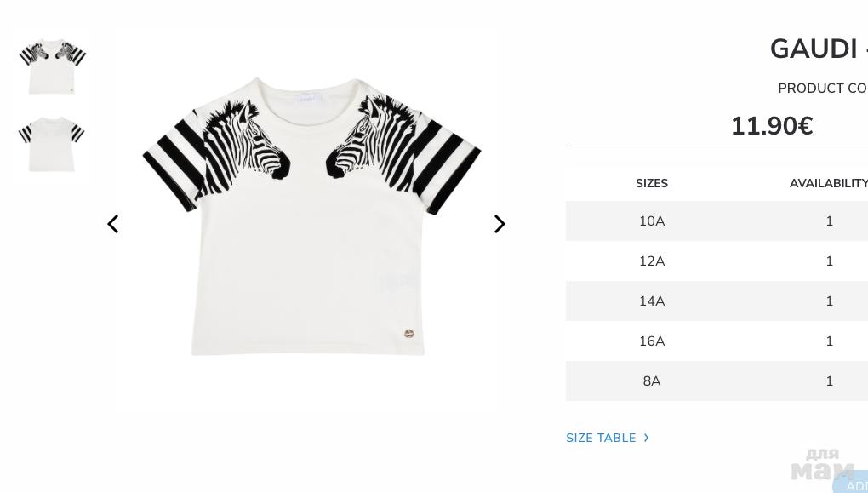The image size is (868, 493).
Task: Select the front view zebra thumbnail
Action: point(52,66)
